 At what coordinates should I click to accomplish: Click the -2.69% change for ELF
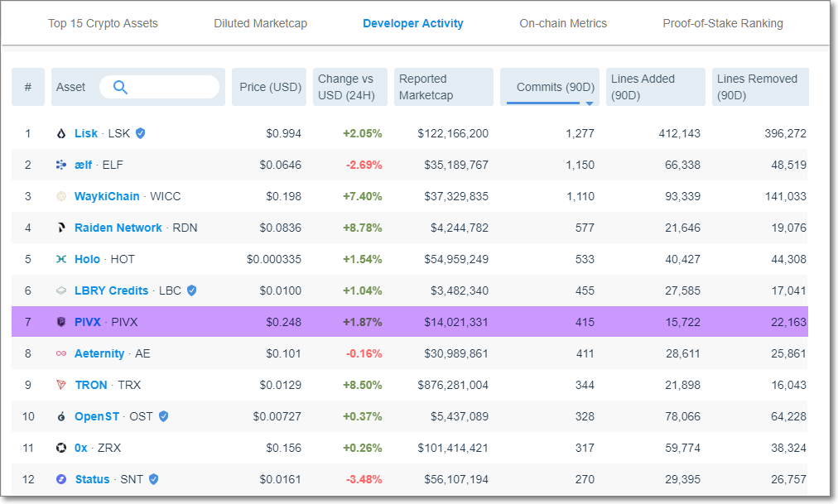364,165
